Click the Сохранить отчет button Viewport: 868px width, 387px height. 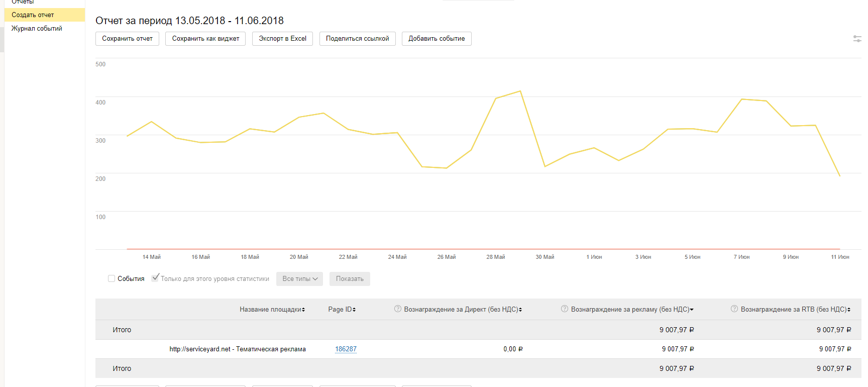[x=127, y=39]
